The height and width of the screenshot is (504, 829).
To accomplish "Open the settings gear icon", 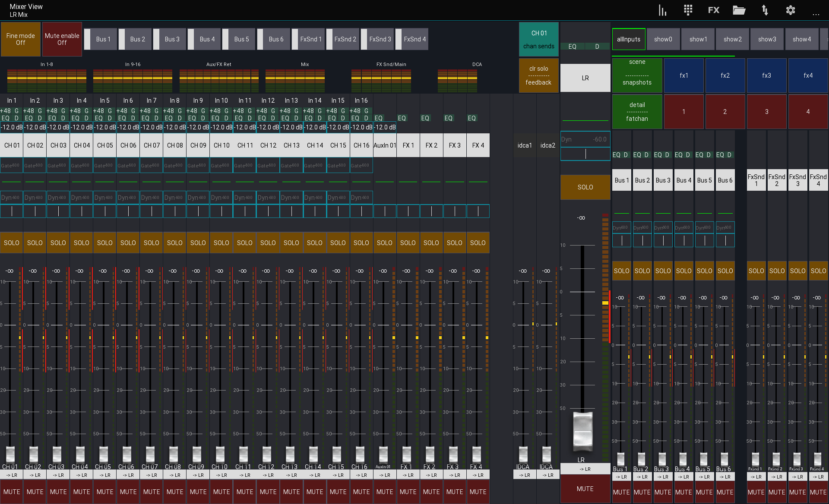I will point(791,10).
